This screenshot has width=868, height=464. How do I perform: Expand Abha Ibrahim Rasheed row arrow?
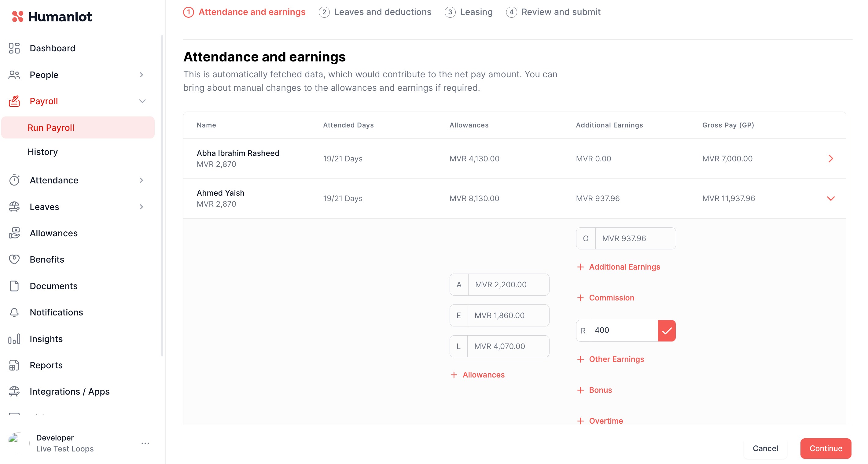tap(830, 159)
